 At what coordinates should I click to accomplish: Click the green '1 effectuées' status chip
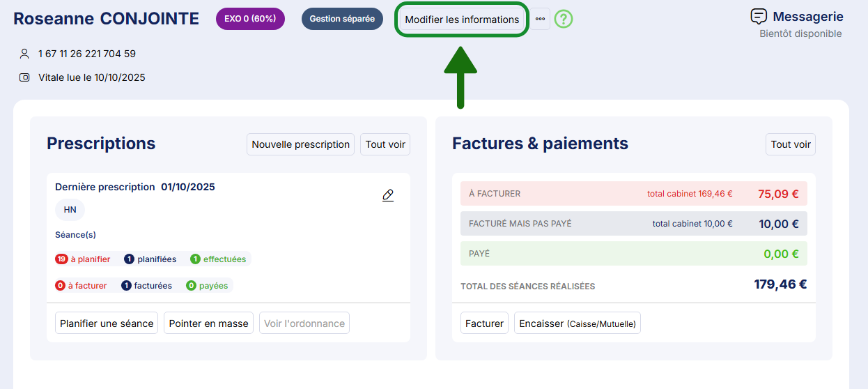[218, 259]
